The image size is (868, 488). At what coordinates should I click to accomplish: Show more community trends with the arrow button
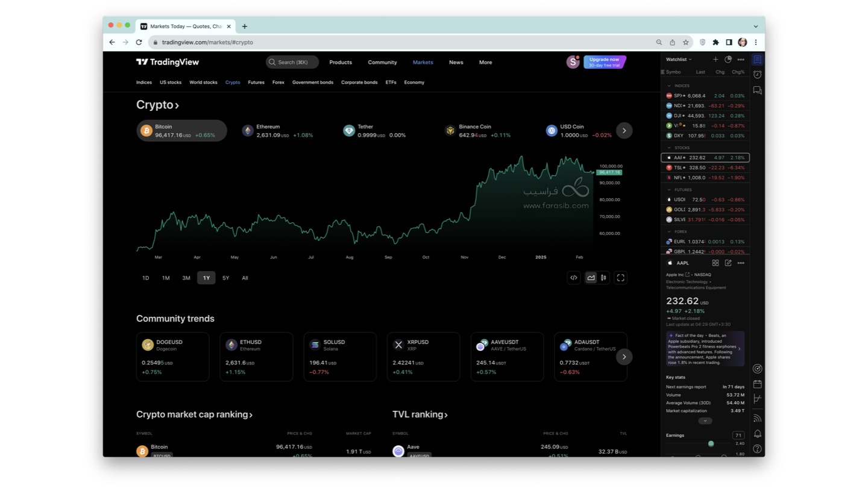coord(624,357)
